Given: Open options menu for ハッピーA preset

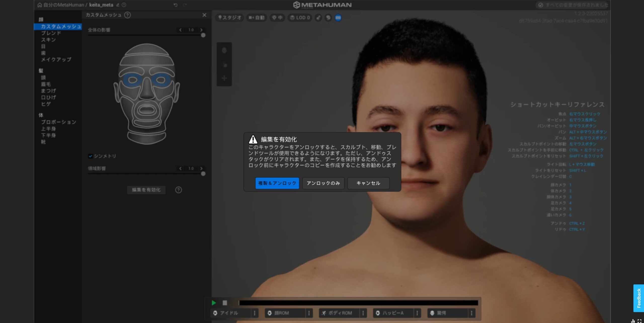Looking at the screenshot, I should point(417,313).
